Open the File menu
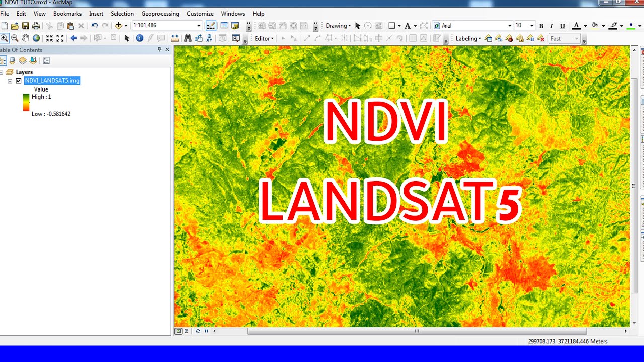The height and width of the screenshot is (362, 644). tap(5, 14)
